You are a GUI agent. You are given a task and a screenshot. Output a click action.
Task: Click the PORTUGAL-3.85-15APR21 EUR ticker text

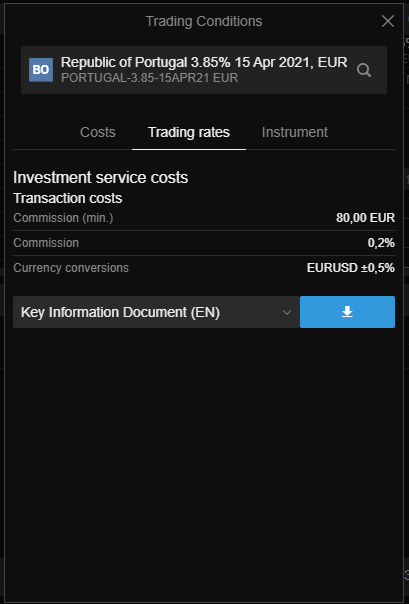coord(149,77)
